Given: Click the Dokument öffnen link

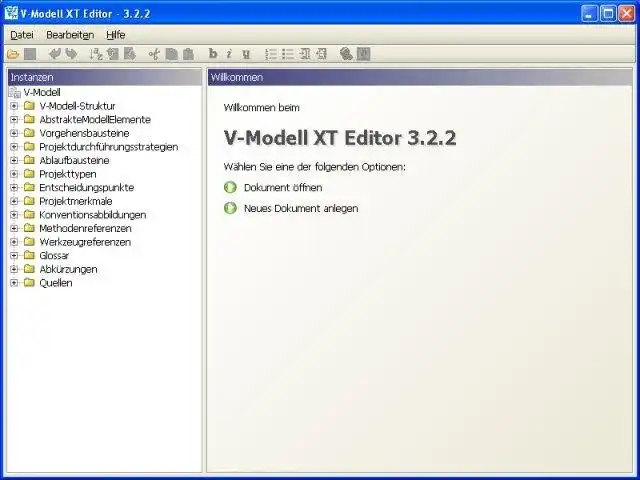Looking at the screenshot, I should (283, 187).
